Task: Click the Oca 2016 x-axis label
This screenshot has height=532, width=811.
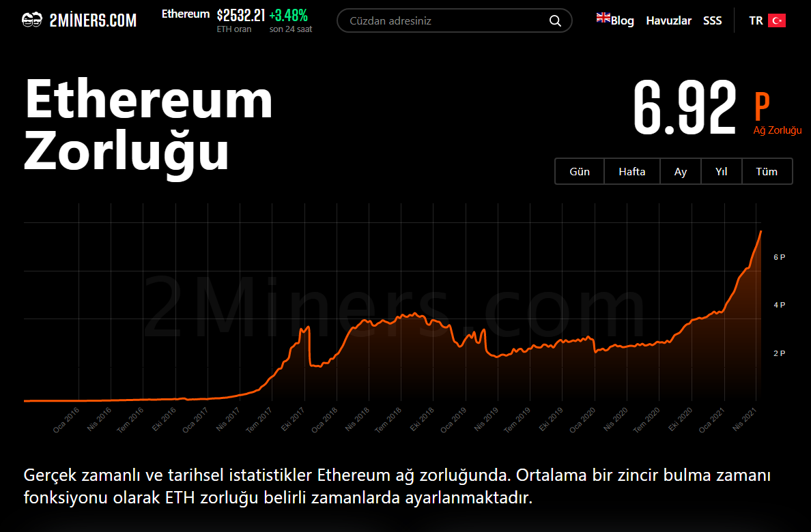Action: coord(66,420)
